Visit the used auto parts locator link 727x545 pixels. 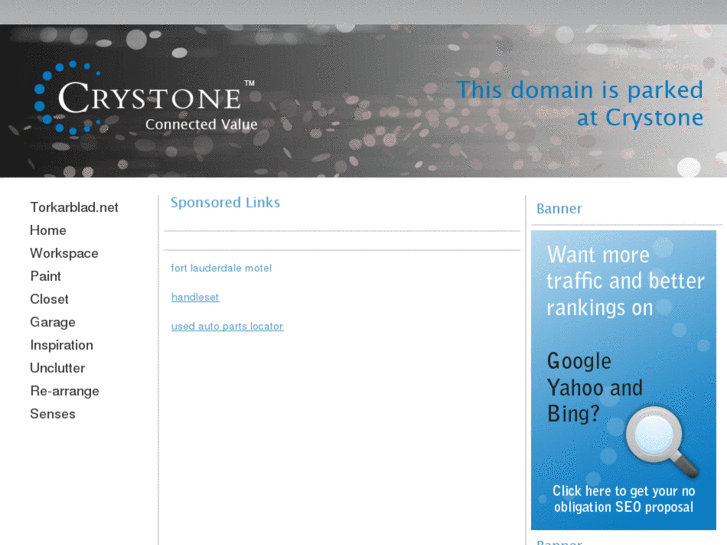pyautogui.click(x=227, y=327)
